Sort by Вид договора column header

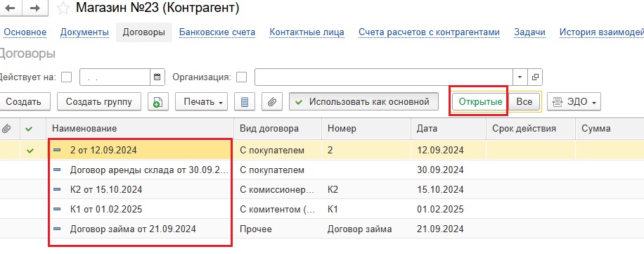(x=278, y=129)
